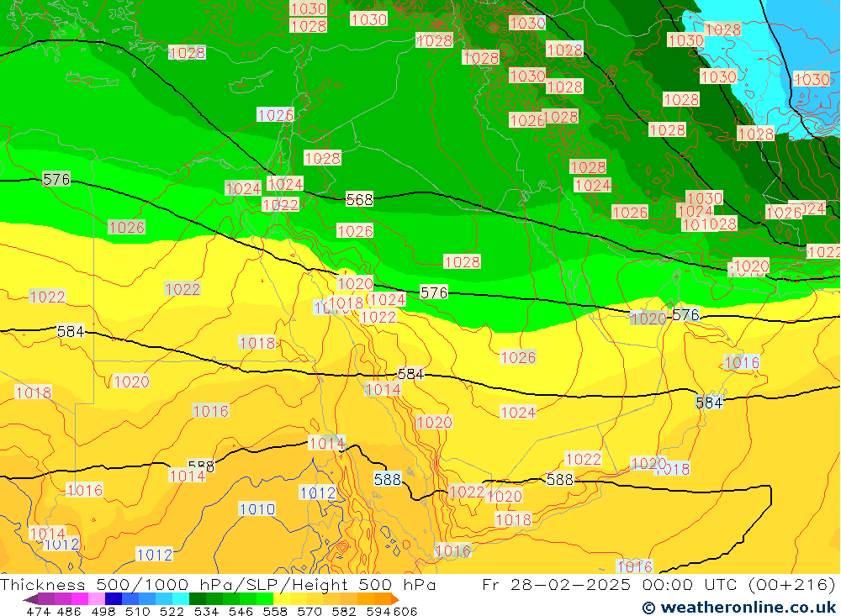The height and width of the screenshot is (616, 841).
Task: Pick the magenta legend swatch
Action: tap(80, 599)
